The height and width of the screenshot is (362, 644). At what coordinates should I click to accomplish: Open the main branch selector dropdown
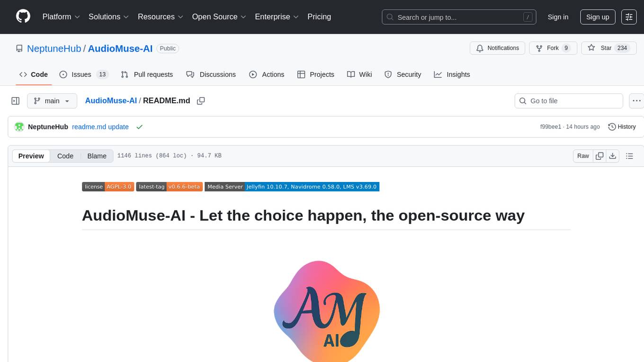[52, 101]
